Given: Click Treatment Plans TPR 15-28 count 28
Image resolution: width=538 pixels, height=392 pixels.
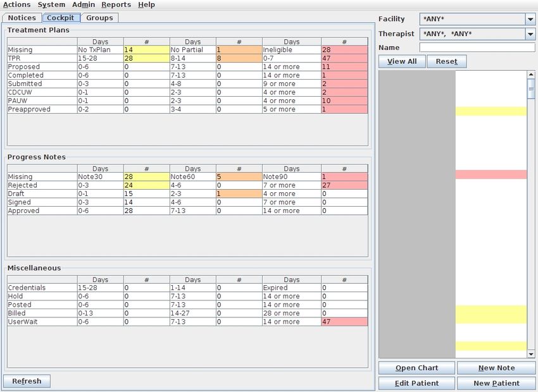Looking at the screenshot, I should (x=146, y=58).
